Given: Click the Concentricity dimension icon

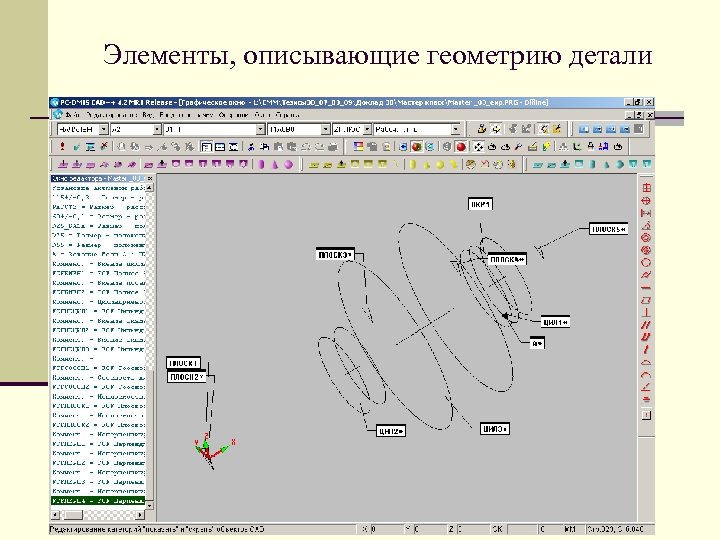Looking at the screenshot, I should [x=646, y=237].
